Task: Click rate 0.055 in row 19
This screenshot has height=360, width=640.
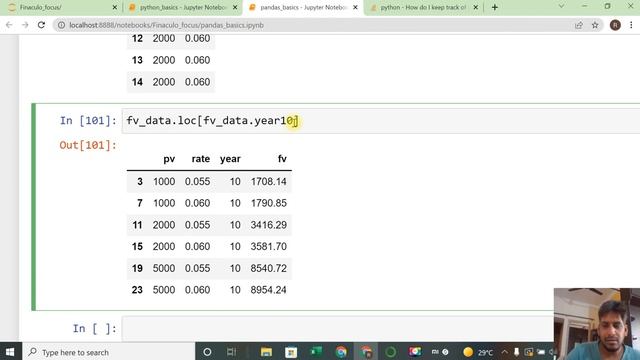Action: (198, 269)
